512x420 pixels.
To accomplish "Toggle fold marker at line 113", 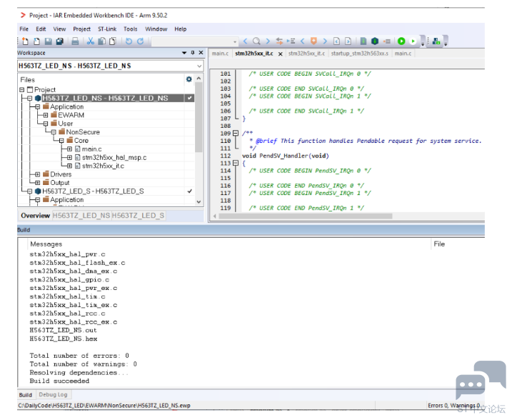I will (x=236, y=163).
